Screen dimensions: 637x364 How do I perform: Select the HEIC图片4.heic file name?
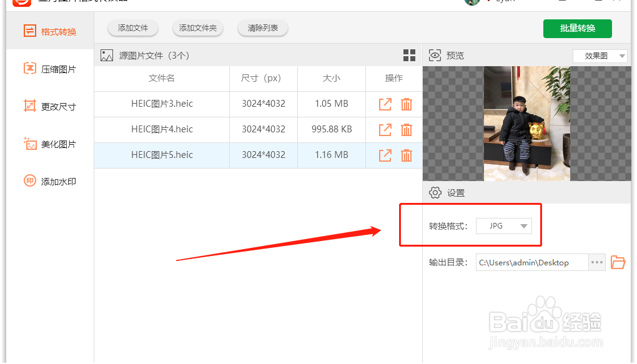pos(162,129)
